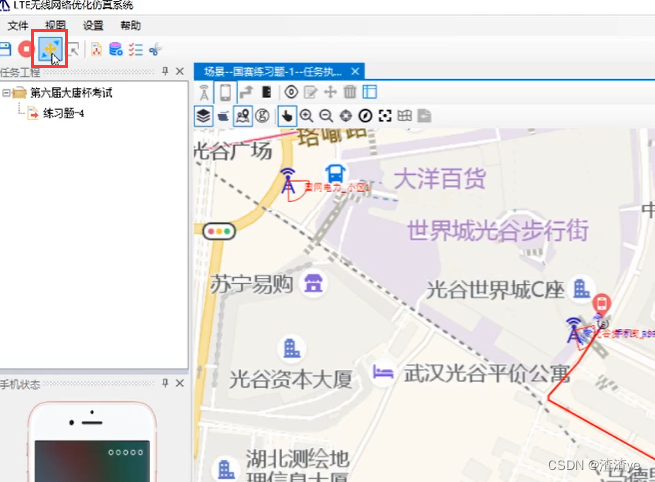Click the zoom in magnifier
The height and width of the screenshot is (482, 655).
[x=307, y=116]
